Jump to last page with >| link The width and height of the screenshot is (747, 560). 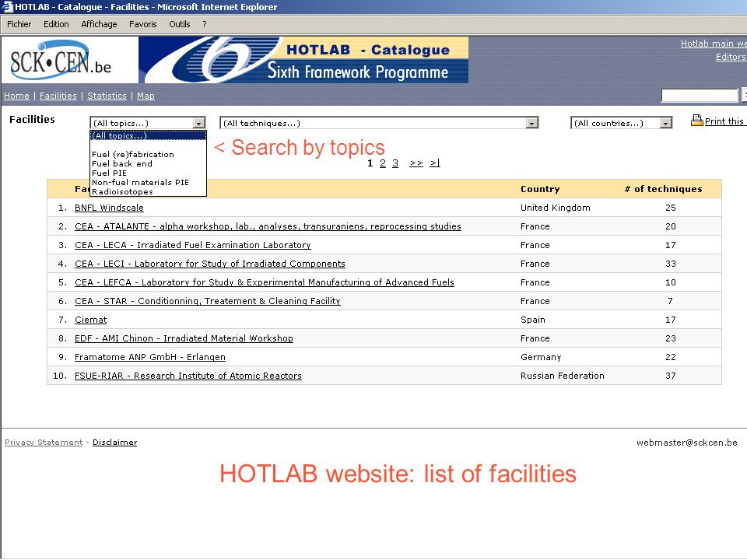click(435, 163)
